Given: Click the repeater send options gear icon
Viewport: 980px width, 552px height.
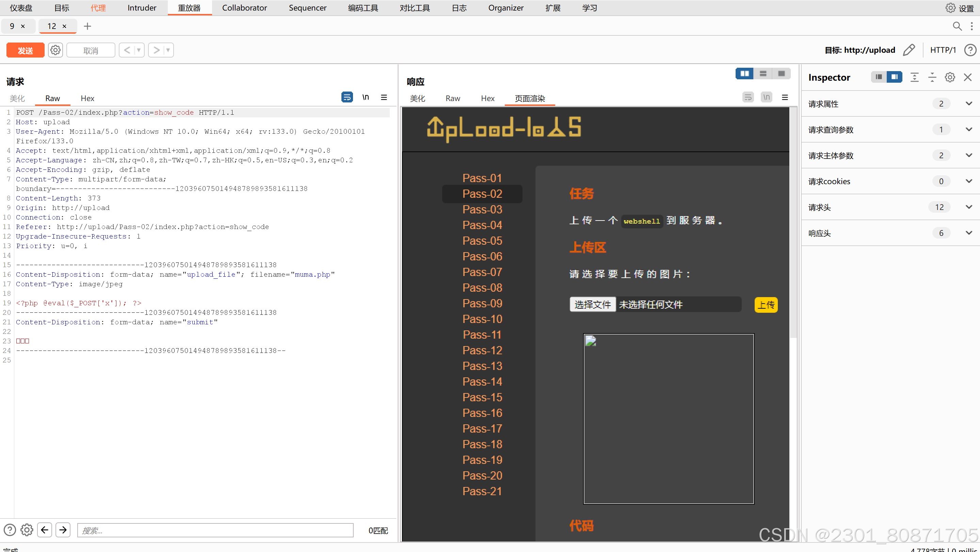Looking at the screenshot, I should pos(55,50).
